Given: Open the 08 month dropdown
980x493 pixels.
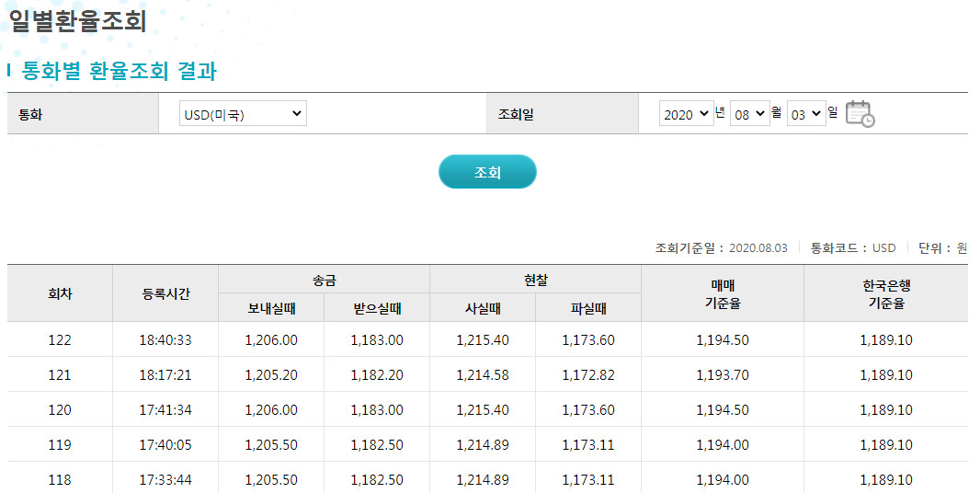Looking at the screenshot, I should pos(749,113).
